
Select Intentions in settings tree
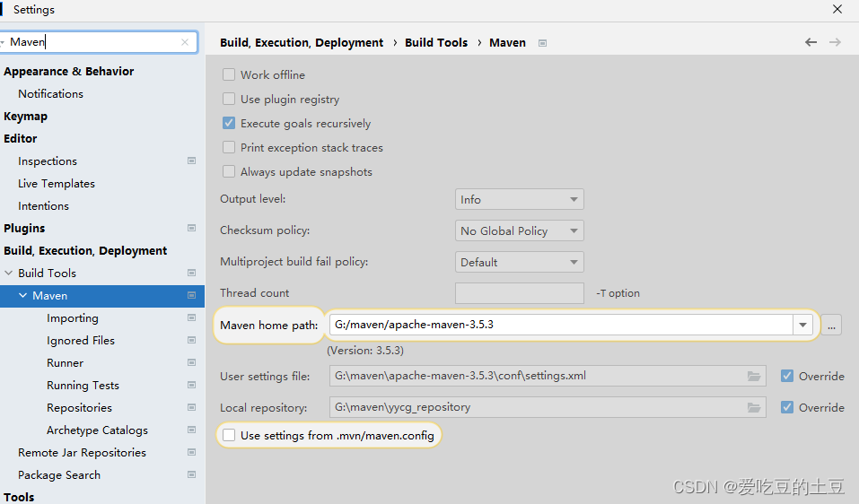pos(43,205)
